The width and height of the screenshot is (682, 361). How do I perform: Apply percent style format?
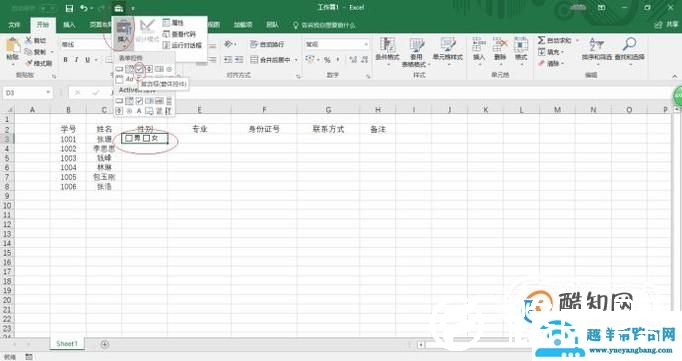(x=327, y=60)
